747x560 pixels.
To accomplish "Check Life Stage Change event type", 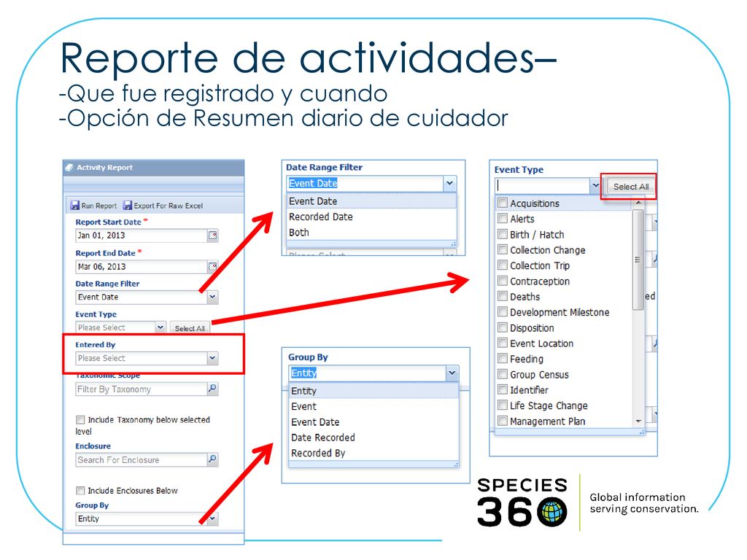I will [x=502, y=405].
